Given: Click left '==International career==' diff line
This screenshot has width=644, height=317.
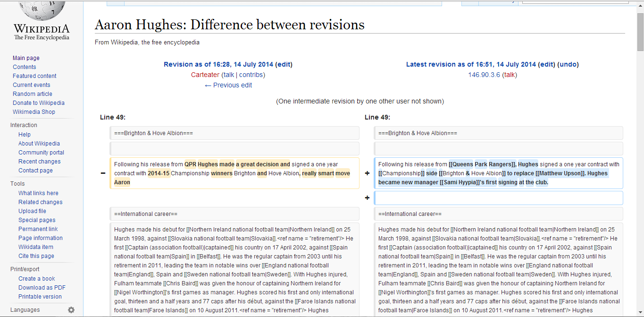Looking at the screenshot, I should click(x=234, y=214).
